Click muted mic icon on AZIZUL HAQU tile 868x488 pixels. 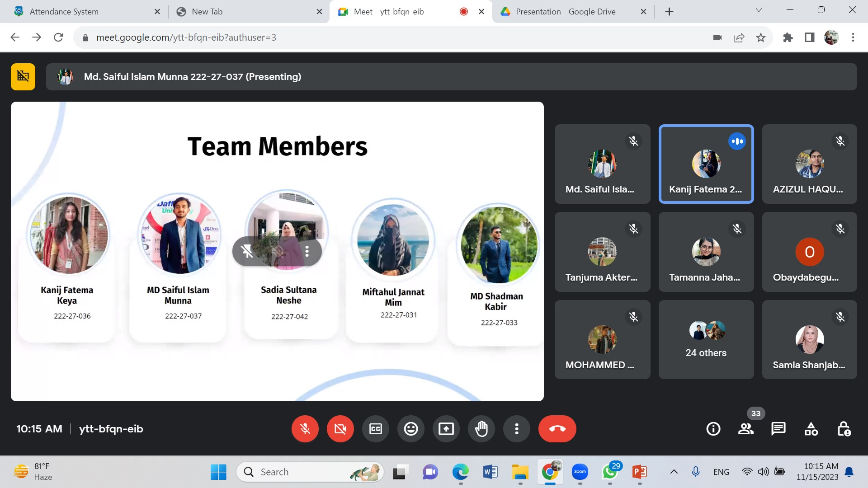(840, 141)
